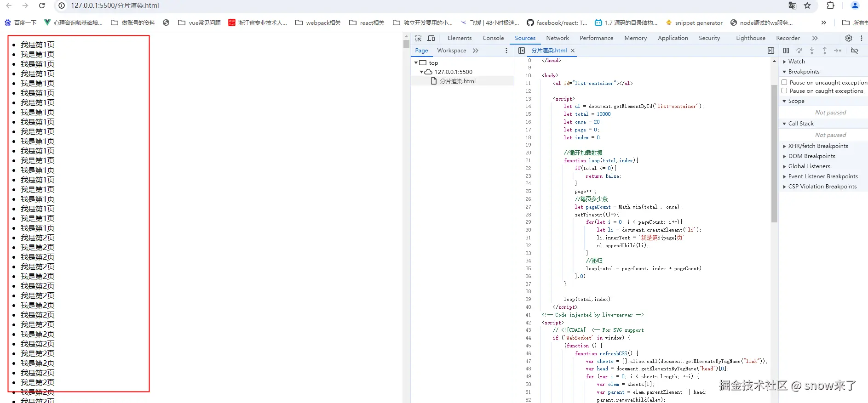Expand the Watch section

pos(785,62)
